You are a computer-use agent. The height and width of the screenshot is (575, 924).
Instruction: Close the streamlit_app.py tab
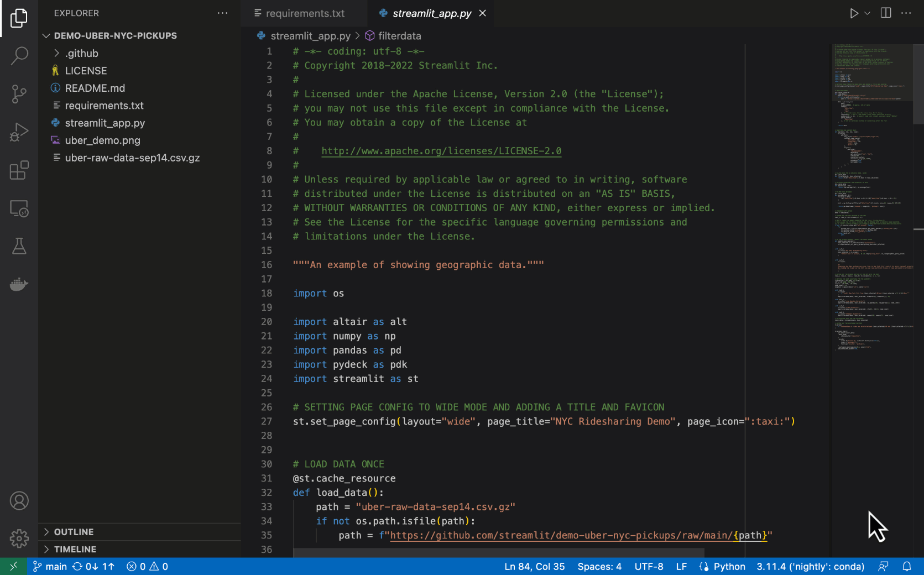(483, 13)
